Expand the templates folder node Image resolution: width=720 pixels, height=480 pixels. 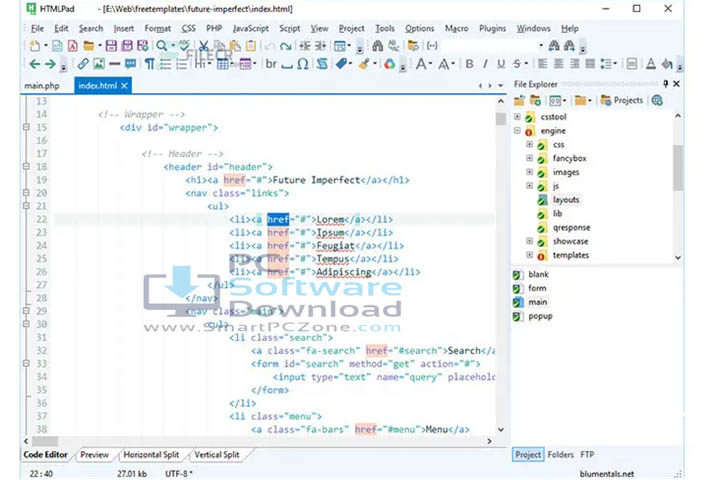coord(529,254)
